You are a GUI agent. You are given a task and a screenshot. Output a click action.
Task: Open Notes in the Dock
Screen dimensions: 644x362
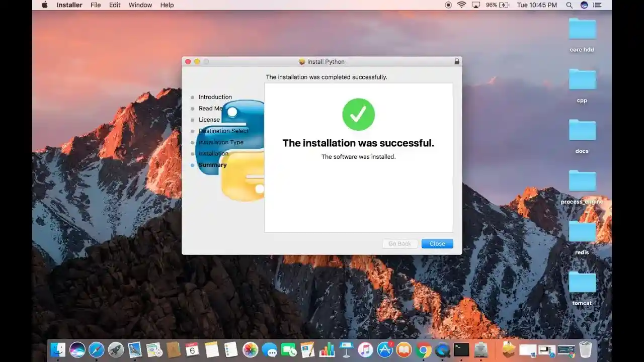coord(212,349)
